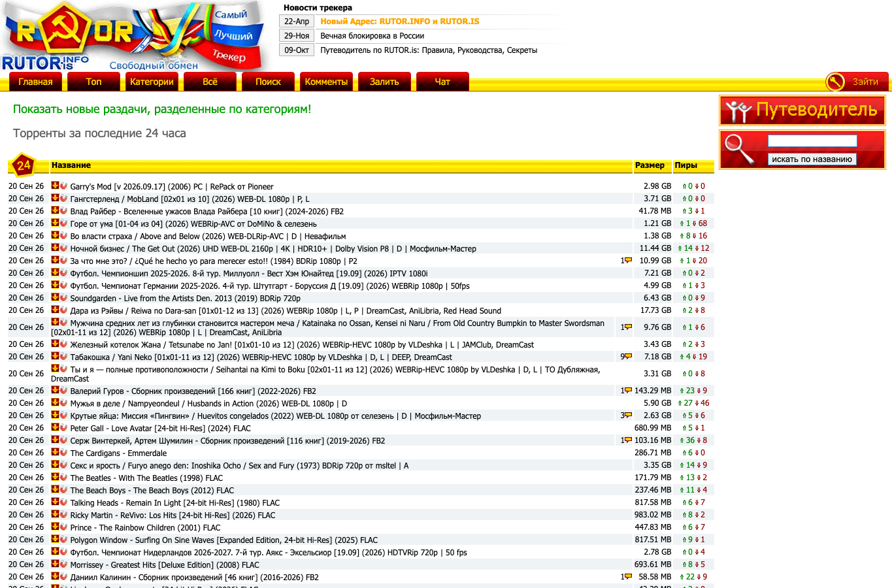
Task: Click the Зайти login button
Action: (857, 82)
